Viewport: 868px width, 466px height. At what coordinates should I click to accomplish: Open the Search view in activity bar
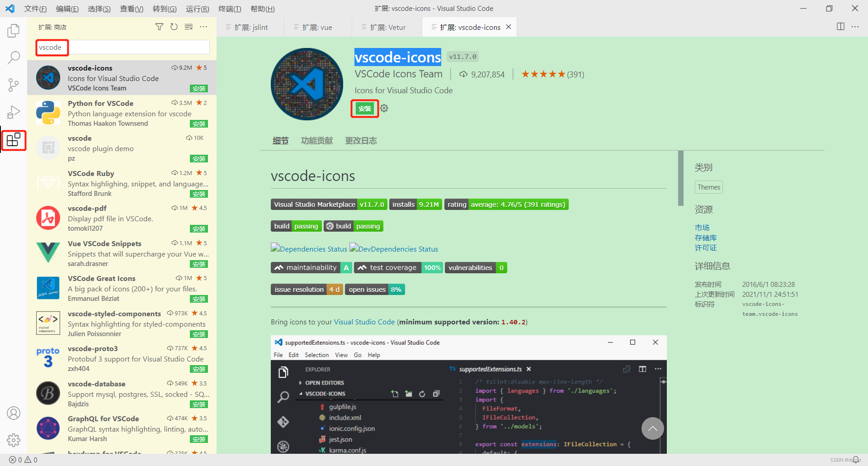[14, 57]
